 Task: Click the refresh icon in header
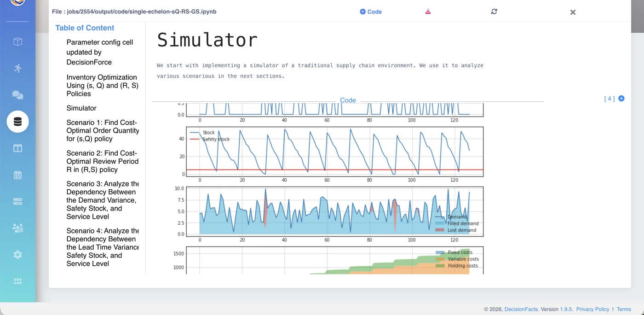[x=494, y=12]
